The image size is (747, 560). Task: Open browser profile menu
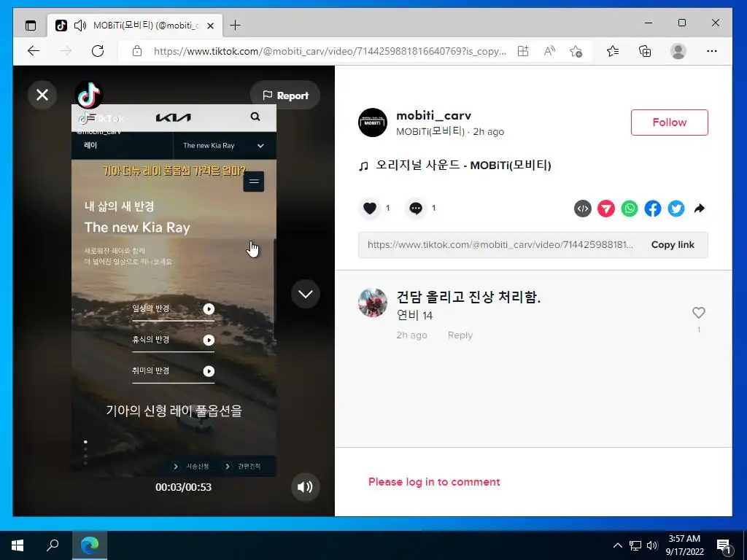[x=678, y=51]
